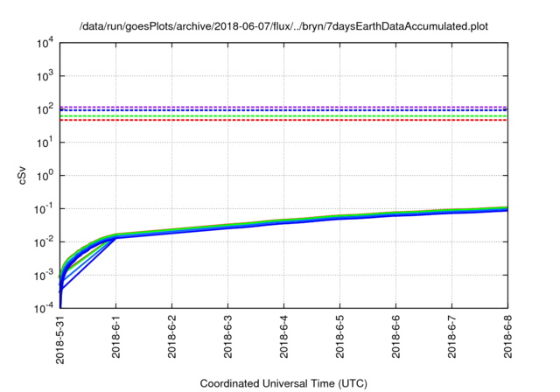The image size is (560, 392).
Task: Click the purple dashed threshold line
Action: click(283, 107)
